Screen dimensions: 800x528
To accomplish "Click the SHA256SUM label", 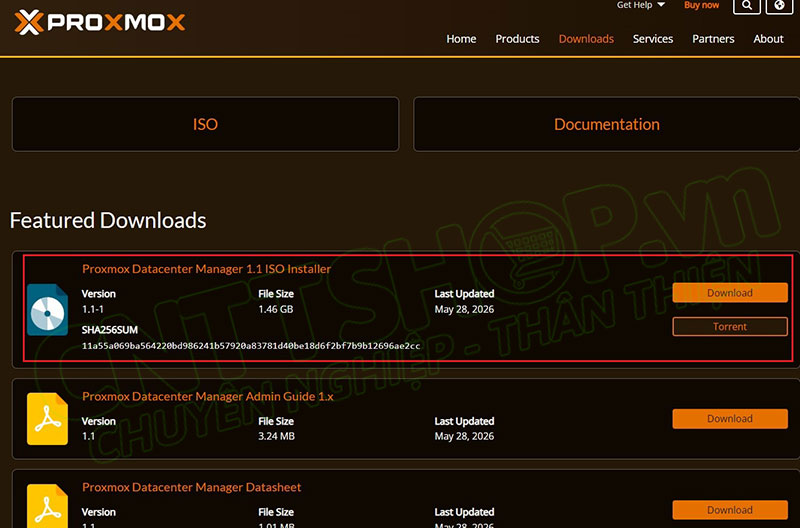I will (110, 330).
